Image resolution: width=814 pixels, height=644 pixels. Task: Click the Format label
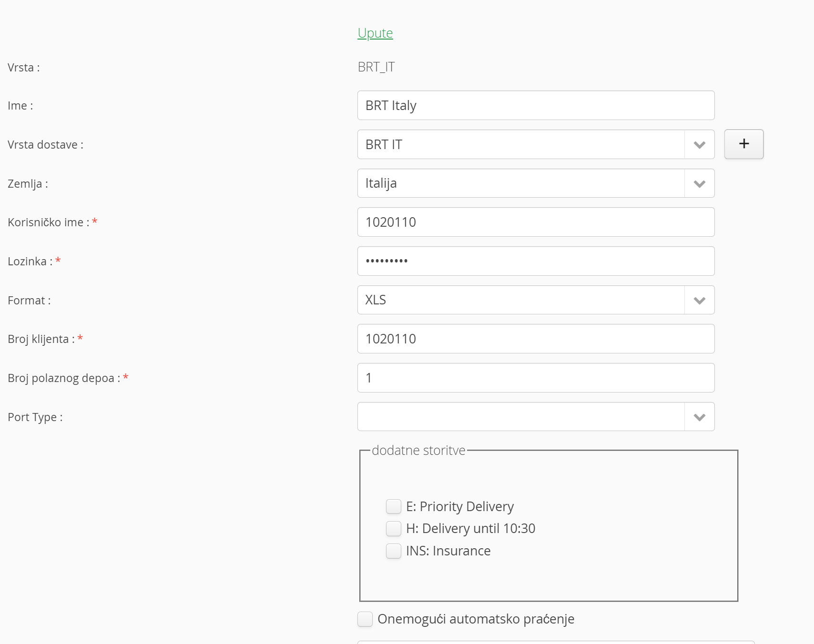coord(29,301)
